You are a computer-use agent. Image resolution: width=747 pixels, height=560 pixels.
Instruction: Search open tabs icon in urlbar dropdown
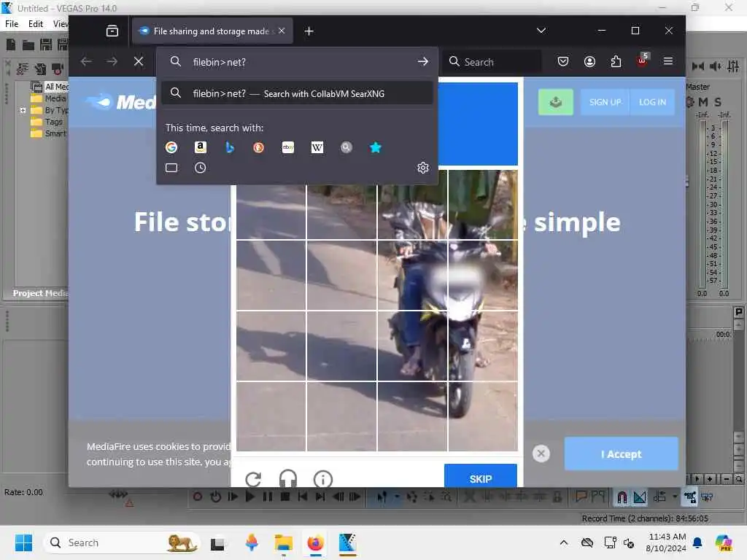coord(171,168)
